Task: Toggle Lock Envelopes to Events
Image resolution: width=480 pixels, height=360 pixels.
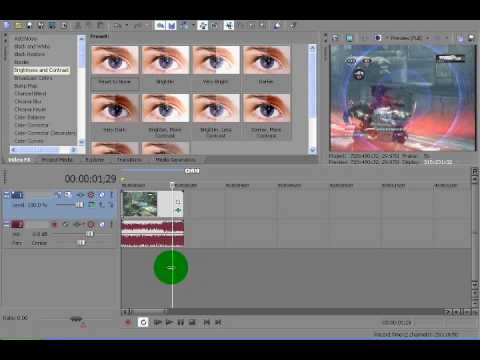Action: 202,26
